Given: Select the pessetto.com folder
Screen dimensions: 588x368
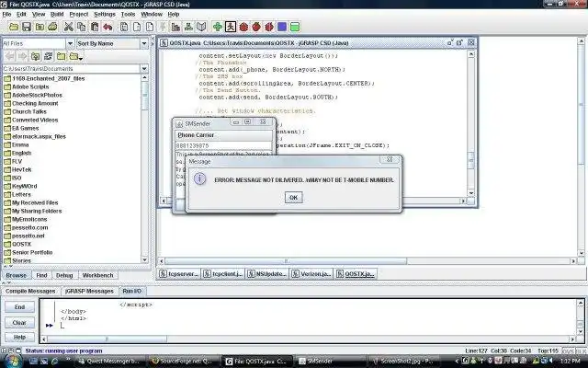Looking at the screenshot, I should (26, 227).
